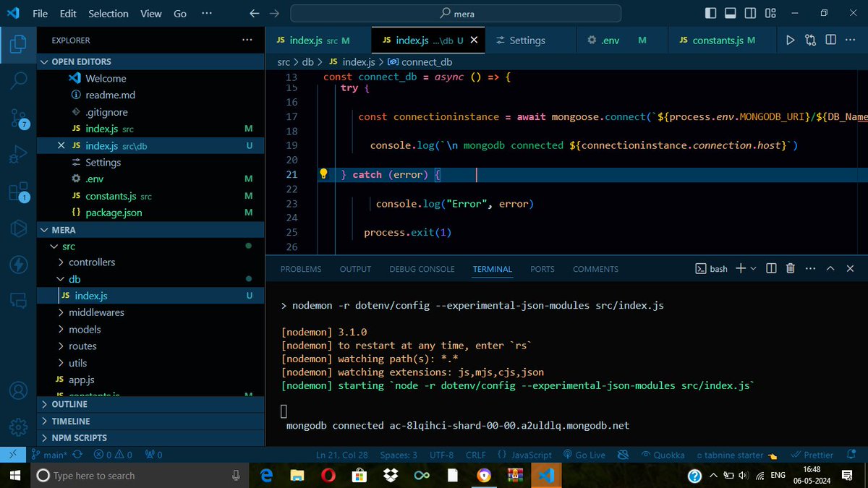This screenshot has width=868, height=488.
Task: Toggle Primary Side Bar layout button
Action: (712, 13)
